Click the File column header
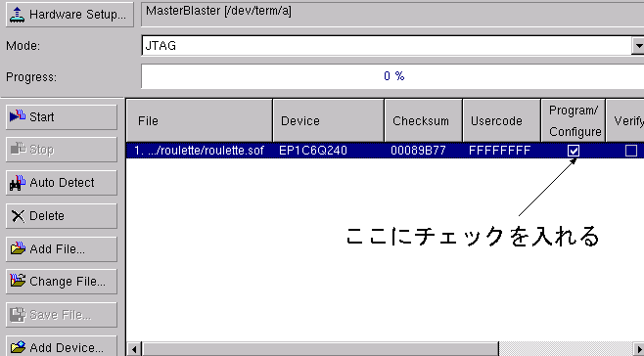Viewport: 644px width, 356px height. (200, 120)
